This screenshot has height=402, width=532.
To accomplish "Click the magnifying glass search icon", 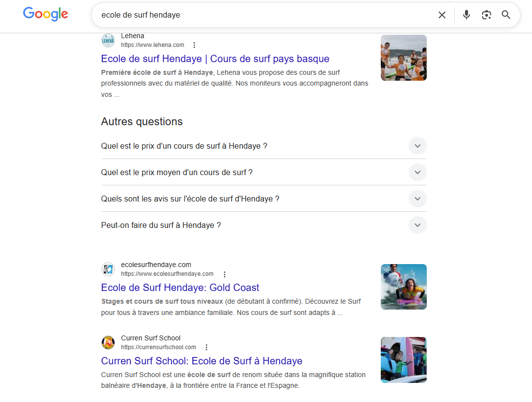I will pos(506,15).
